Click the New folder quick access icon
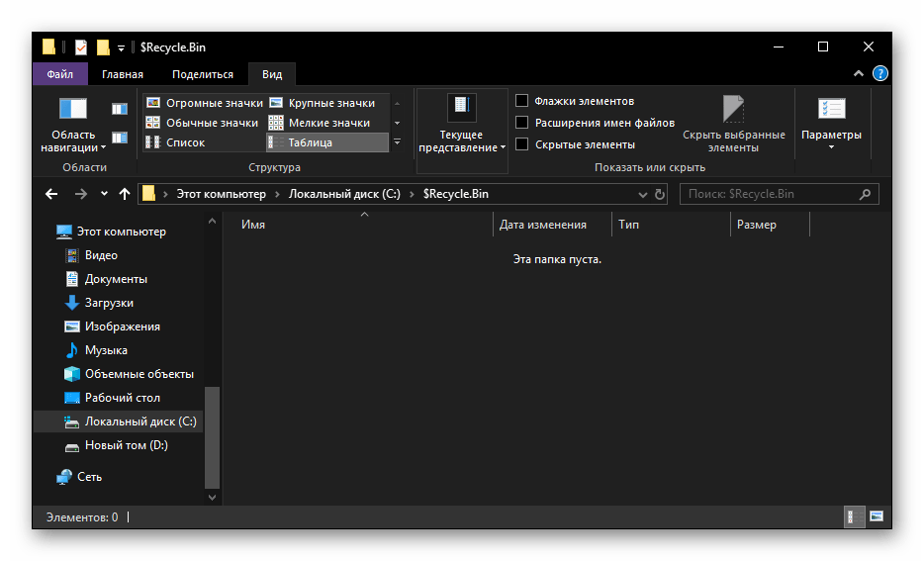 click(103, 47)
